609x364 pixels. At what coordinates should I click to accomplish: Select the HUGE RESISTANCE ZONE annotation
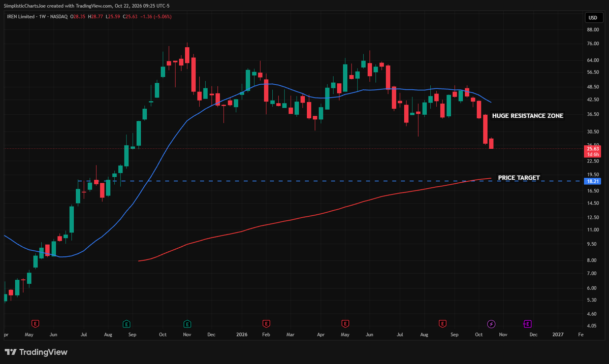527,116
